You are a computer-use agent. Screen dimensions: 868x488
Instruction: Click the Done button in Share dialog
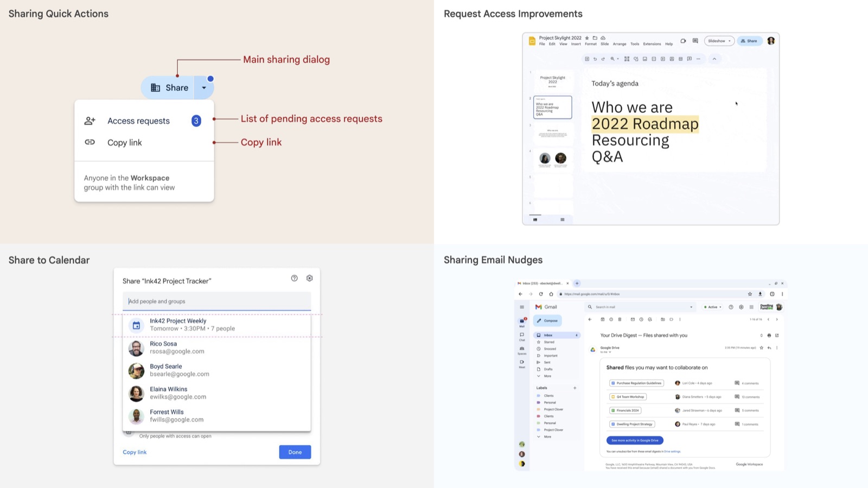(x=295, y=452)
